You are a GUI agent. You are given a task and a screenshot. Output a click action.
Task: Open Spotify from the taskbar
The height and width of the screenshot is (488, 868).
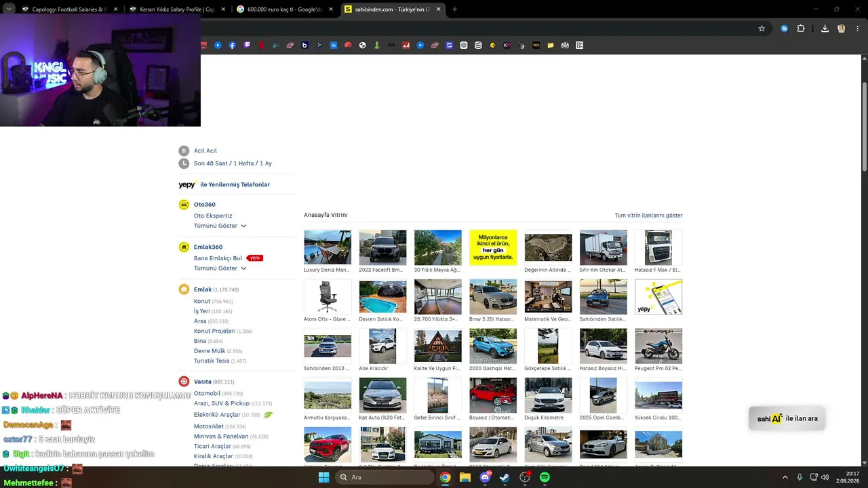pyautogui.click(x=545, y=477)
